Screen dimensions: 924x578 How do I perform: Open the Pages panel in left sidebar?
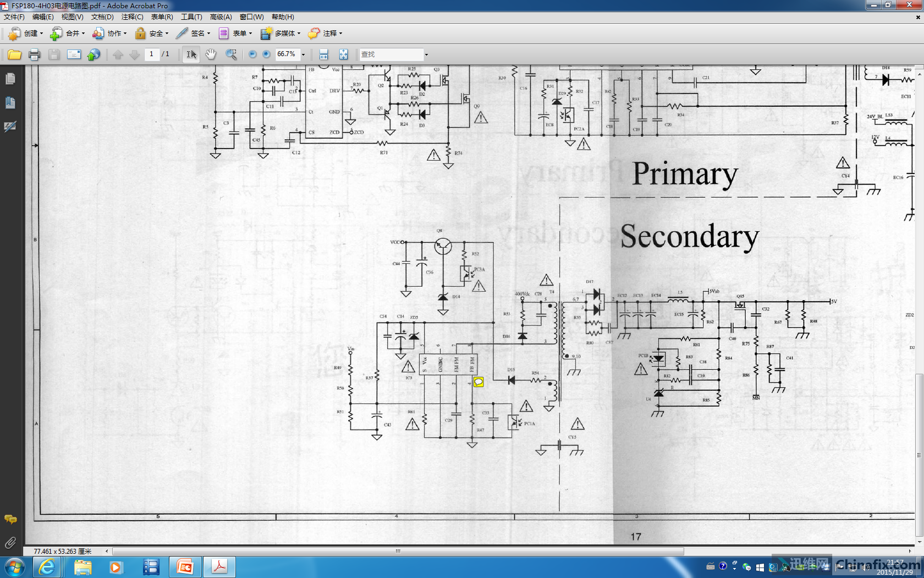coord(10,79)
